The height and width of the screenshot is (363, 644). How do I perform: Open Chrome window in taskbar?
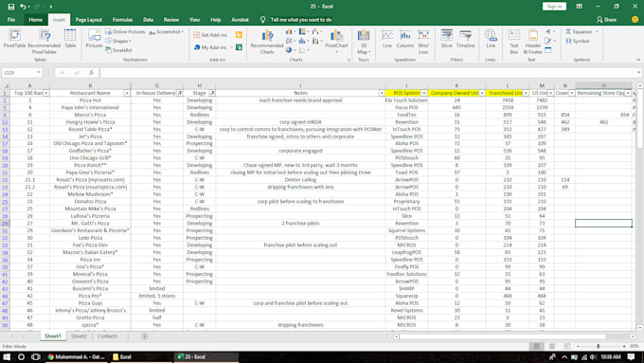click(77, 356)
